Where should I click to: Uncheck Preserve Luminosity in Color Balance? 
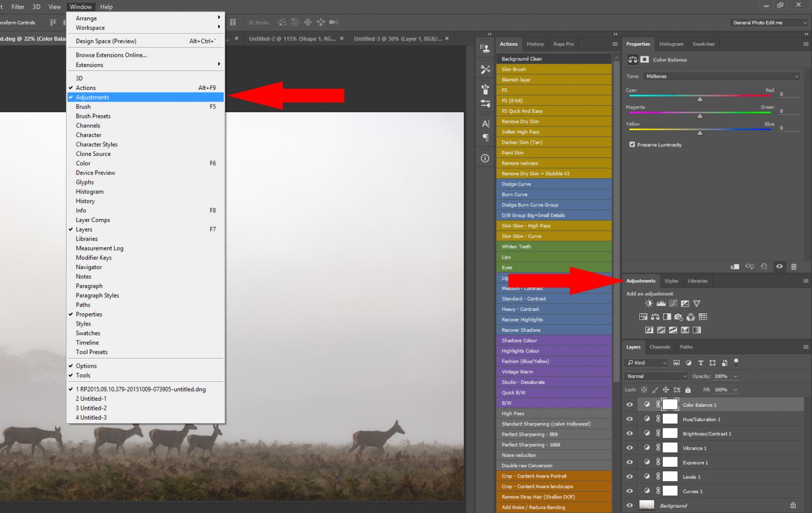point(632,144)
